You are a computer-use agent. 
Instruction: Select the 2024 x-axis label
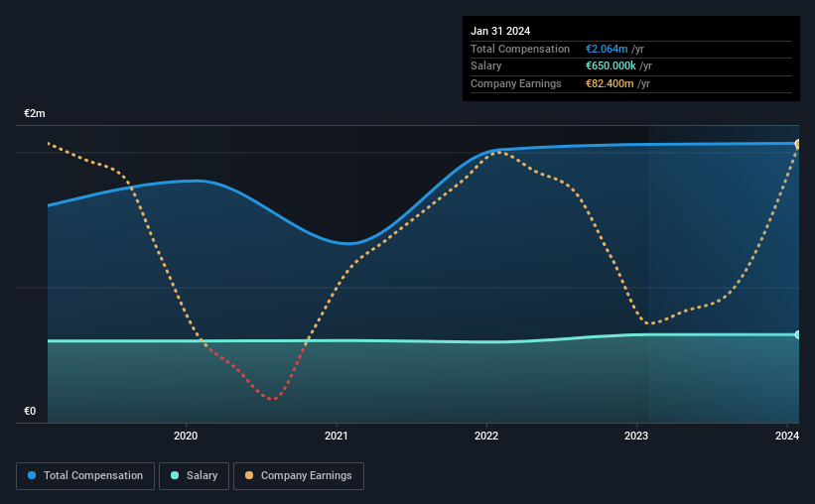click(x=787, y=436)
